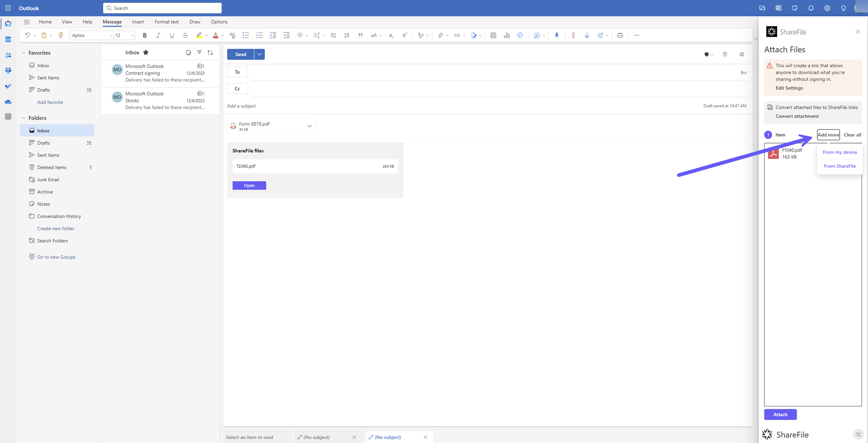Click the ShareFile Attach button
Image resolution: width=868 pixels, height=443 pixels.
(x=780, y=415)
